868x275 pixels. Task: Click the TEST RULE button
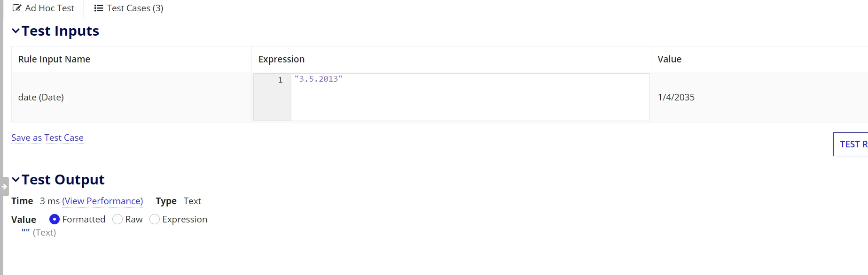point(851,144)
